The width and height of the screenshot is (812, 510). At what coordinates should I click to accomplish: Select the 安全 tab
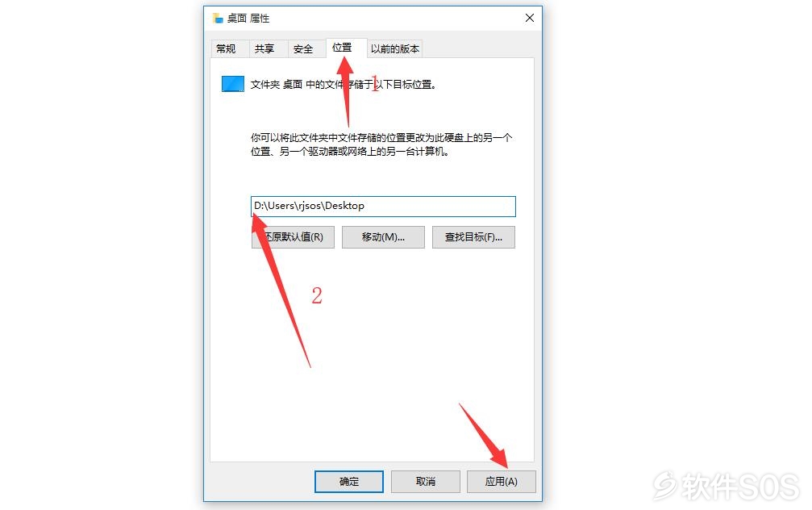point(303,48)
